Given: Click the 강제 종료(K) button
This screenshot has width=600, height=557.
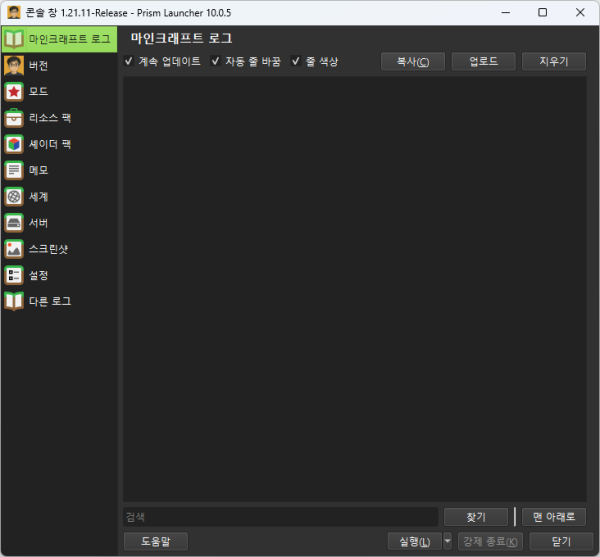Looking at the screenshot, I should [x=491, y=541].
